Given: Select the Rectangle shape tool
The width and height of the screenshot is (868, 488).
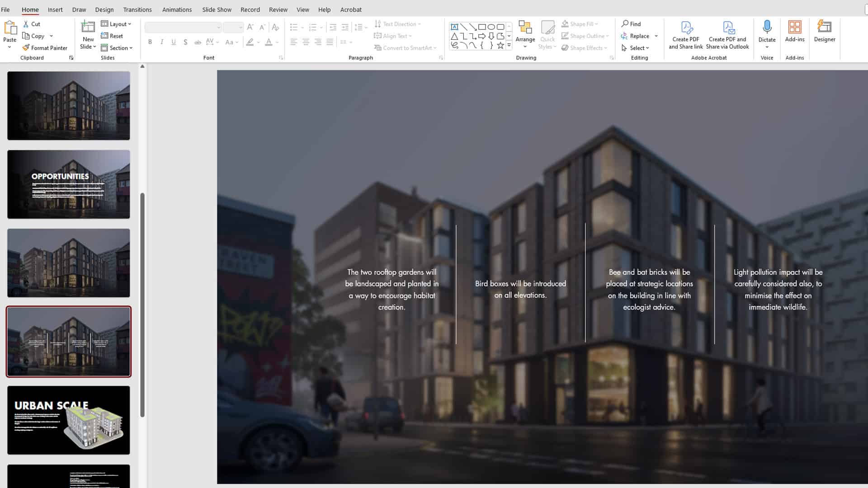Looking at the screenshot, I should [482, 27].
